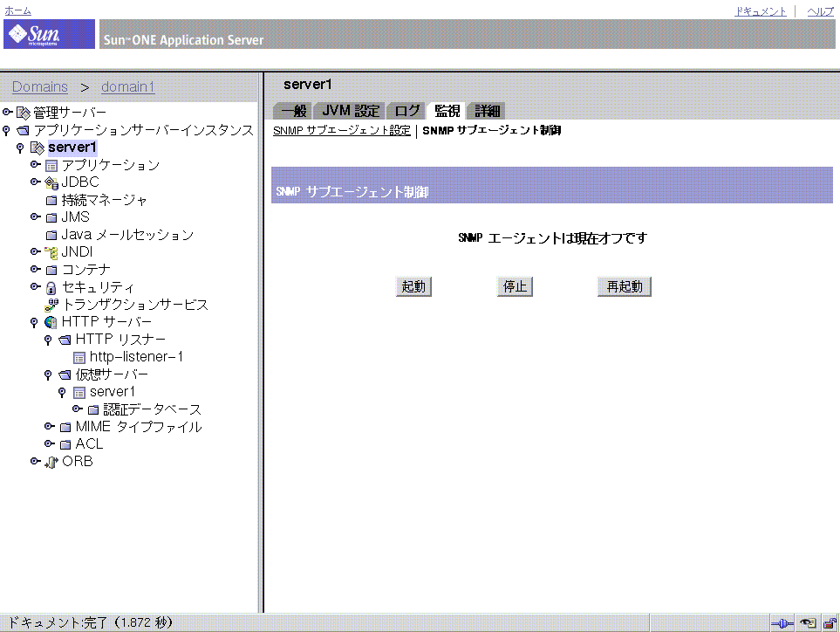Open the ホーム link
This screenshot has height=632, width=840.
tap(17, 10)
